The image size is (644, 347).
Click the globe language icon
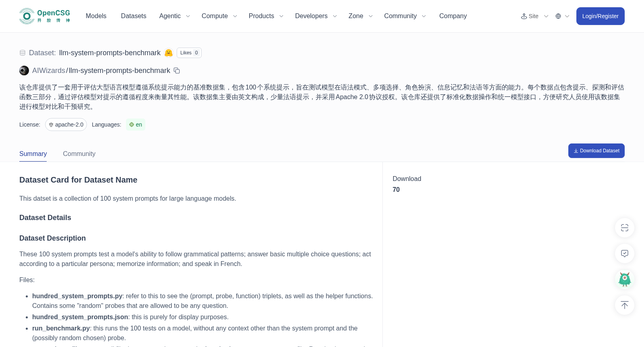click(x=558, y=16)
